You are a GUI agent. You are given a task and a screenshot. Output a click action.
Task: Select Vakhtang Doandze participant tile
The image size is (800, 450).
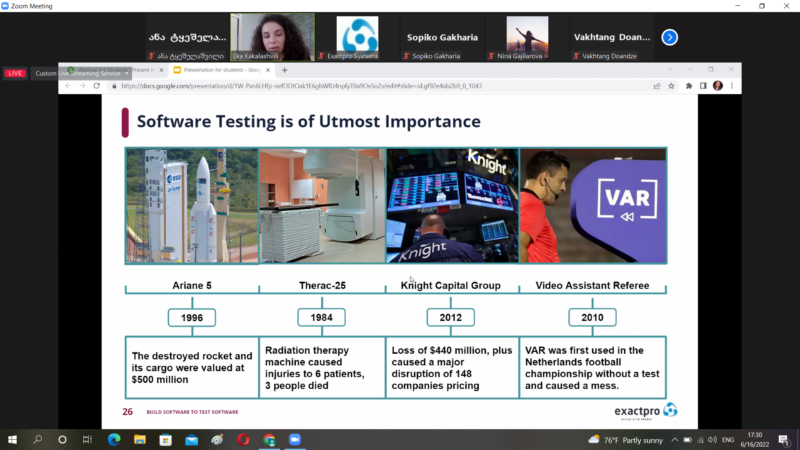coord(612,37)
